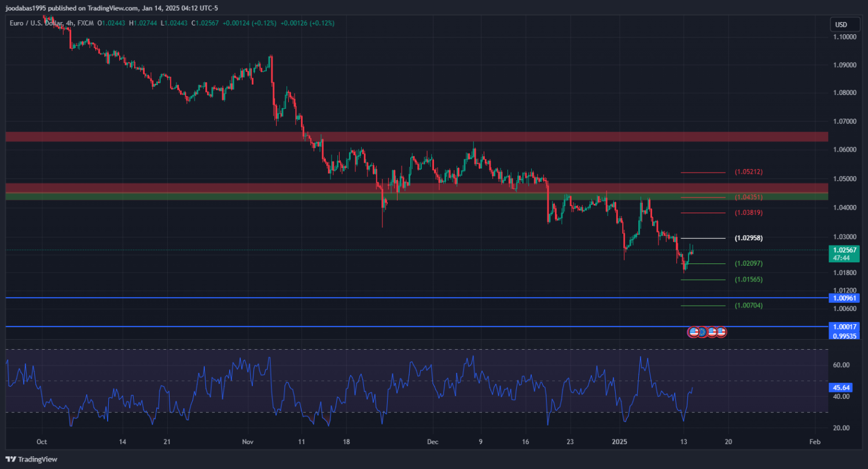Click the red 1.03819 level label
868x469 pixels.
748,212
